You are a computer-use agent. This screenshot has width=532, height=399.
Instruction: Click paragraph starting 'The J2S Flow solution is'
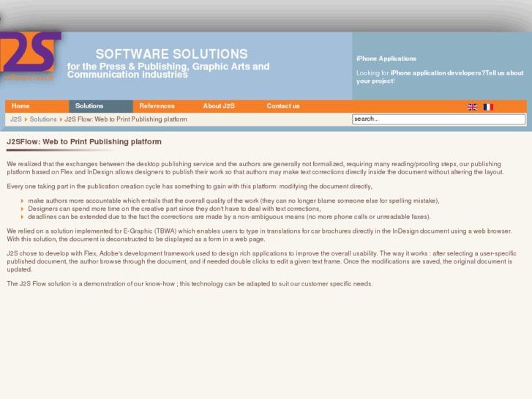(x=190, y=283)
